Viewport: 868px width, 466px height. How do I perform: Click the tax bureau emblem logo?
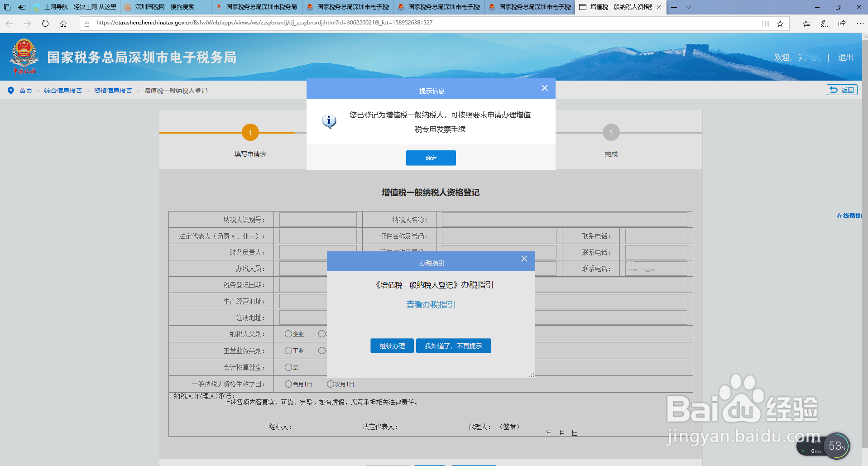pos(24,56)
